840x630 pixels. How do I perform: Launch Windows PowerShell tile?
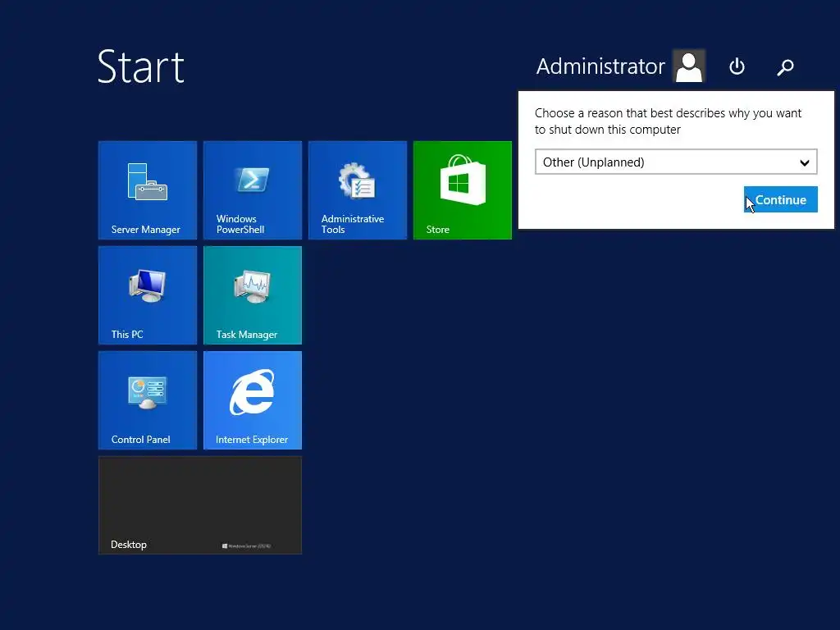[x=253, y=190]
